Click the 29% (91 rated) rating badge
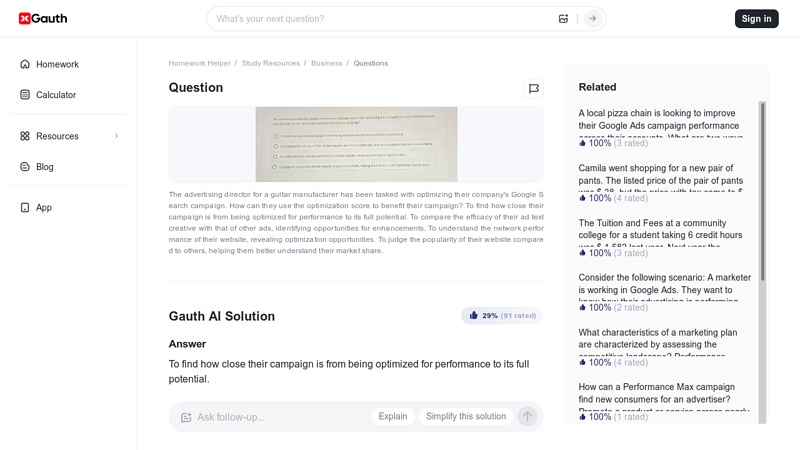800x450 pixels. [x=502, y=316]
